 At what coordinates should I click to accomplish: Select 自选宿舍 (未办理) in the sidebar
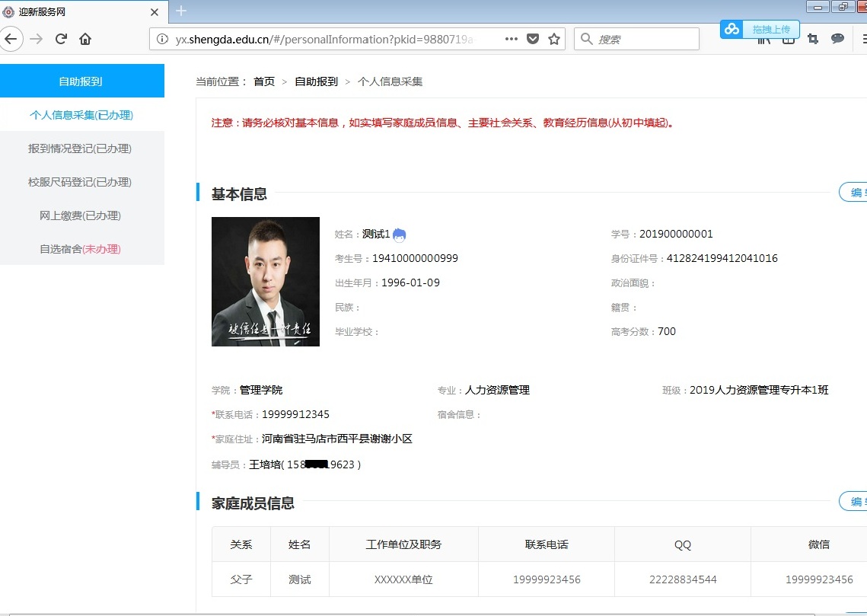coord(80,249)
